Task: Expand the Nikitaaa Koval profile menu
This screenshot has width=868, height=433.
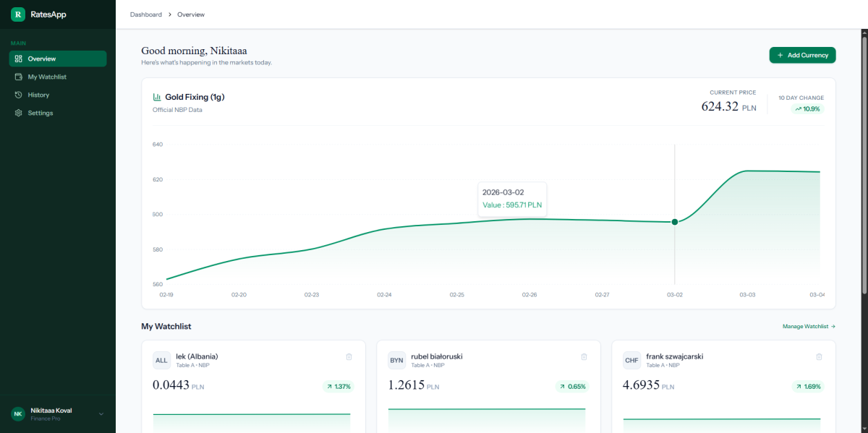Action: tap(101, 414)
